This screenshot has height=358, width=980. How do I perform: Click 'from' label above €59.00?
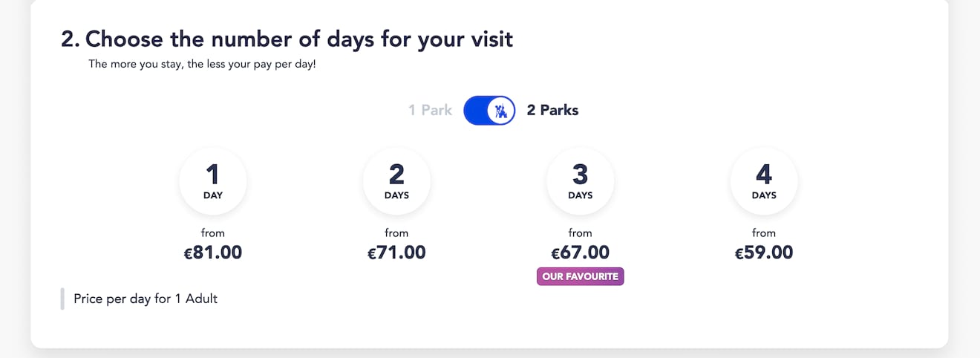coord(764,232)
